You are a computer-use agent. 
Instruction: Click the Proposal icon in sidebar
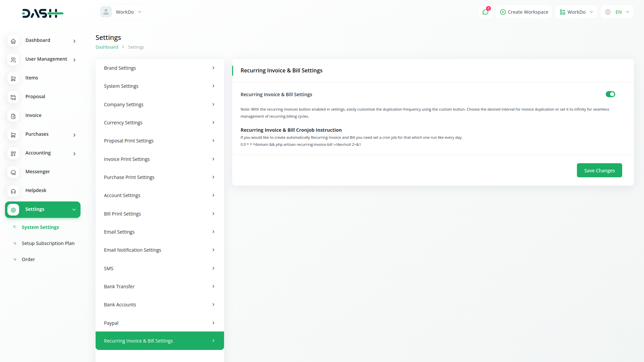pos(13,97)
